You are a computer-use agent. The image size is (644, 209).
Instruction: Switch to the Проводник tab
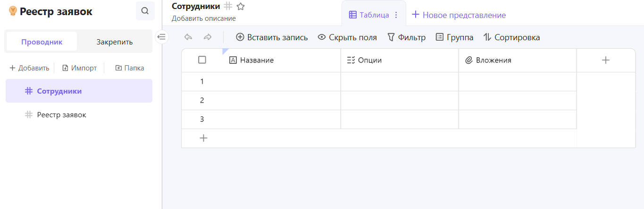42,42
